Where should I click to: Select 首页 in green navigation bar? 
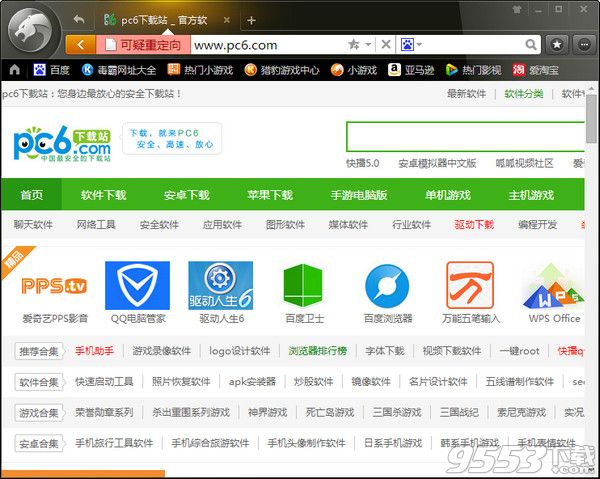[x=31, y=195]
